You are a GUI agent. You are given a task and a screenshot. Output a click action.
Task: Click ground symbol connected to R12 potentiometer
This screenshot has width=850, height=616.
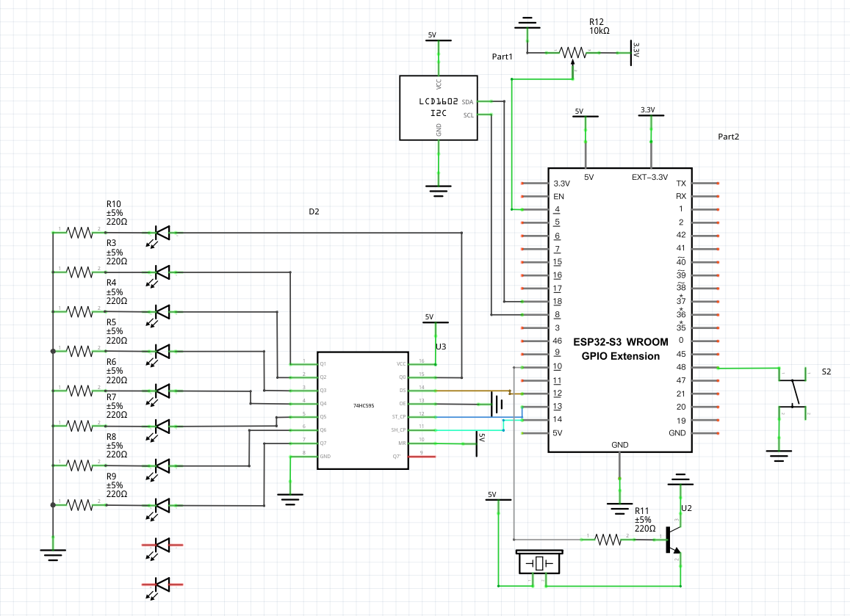click(527, 23)
